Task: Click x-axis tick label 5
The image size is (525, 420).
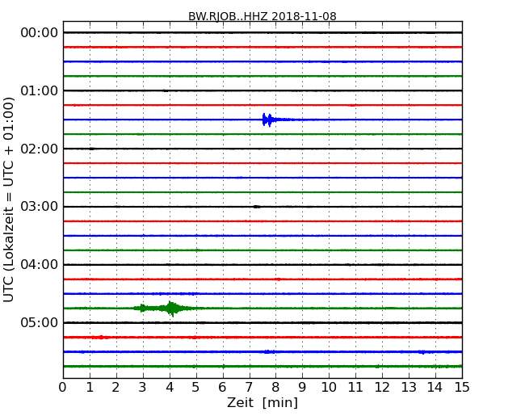Action: coord(196,388)
